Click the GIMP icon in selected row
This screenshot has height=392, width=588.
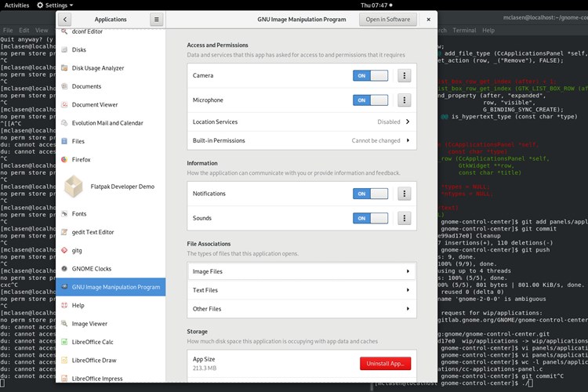(64, 287)
